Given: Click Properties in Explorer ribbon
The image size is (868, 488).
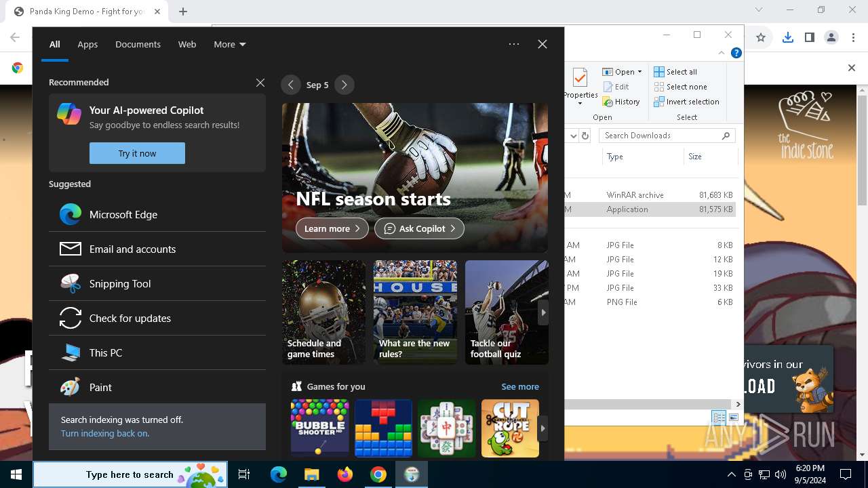Looking at the screenshot, I should click(x=580, y=86).
